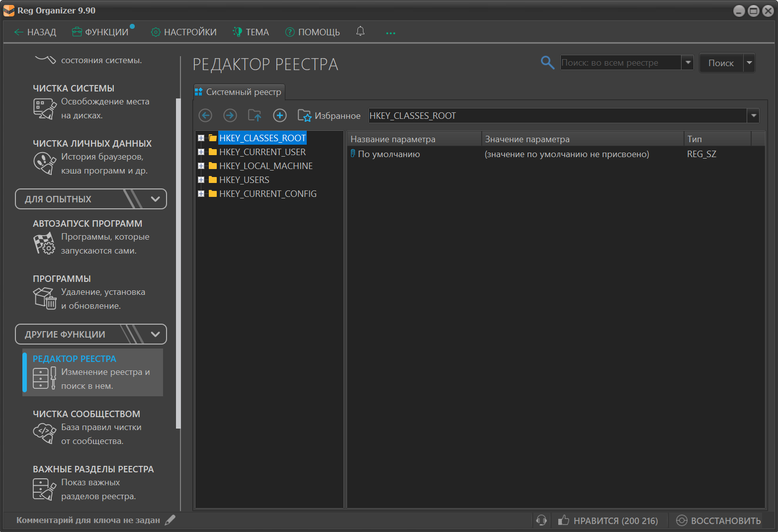
Task: Collapse the ДЛЯ ОПЫТНЫХ section
Action: 155,199
